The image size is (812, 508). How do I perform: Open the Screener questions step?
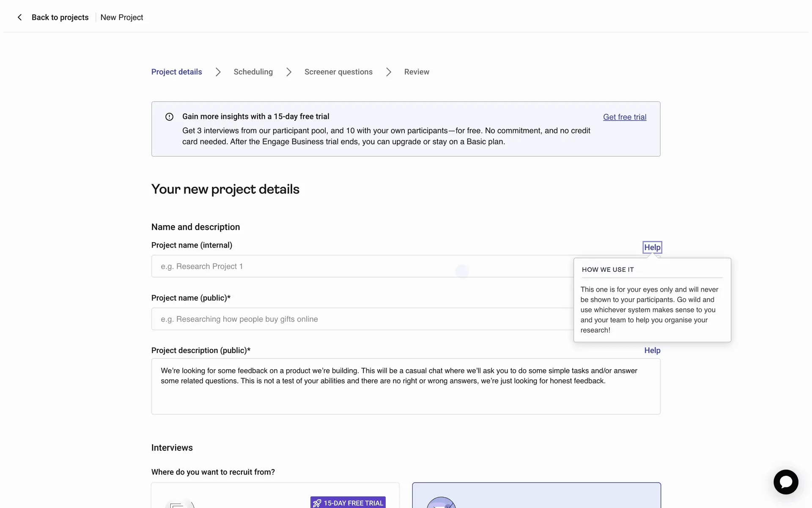point(338,72)
